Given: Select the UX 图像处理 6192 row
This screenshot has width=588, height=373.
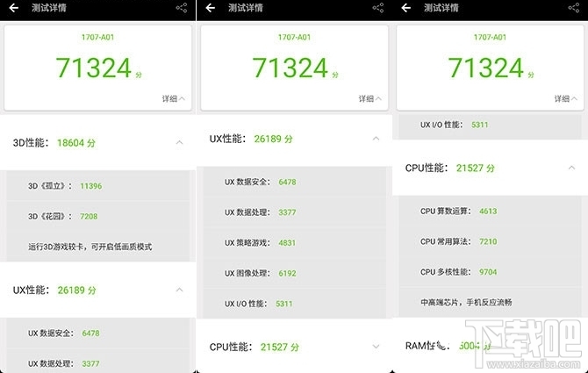Looking at the screenshot, I should point(294,273).
